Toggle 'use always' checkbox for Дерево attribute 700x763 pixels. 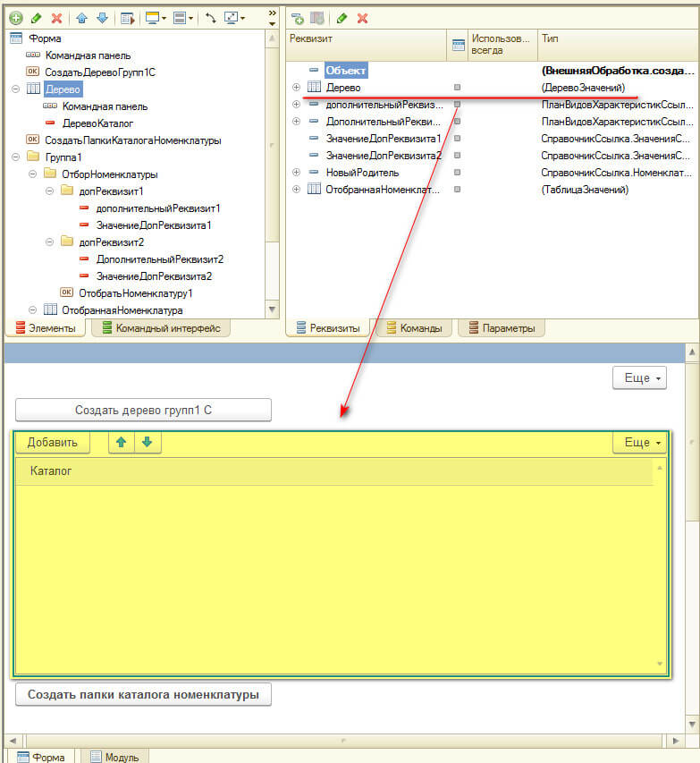point(458,88)
